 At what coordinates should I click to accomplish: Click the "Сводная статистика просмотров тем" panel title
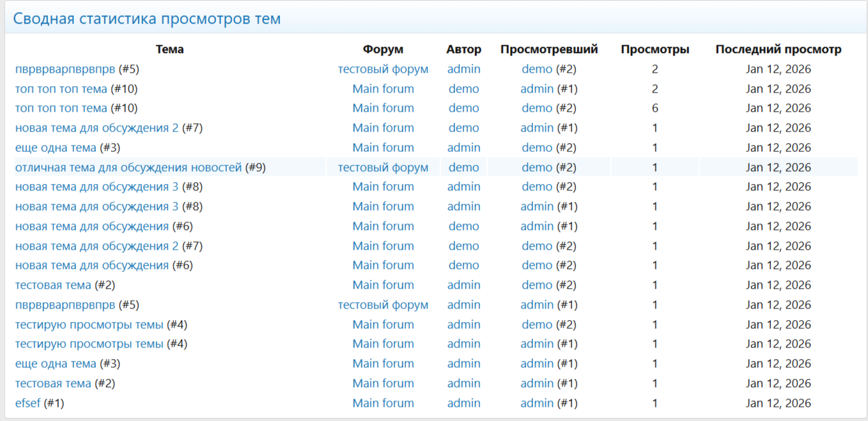147,19
